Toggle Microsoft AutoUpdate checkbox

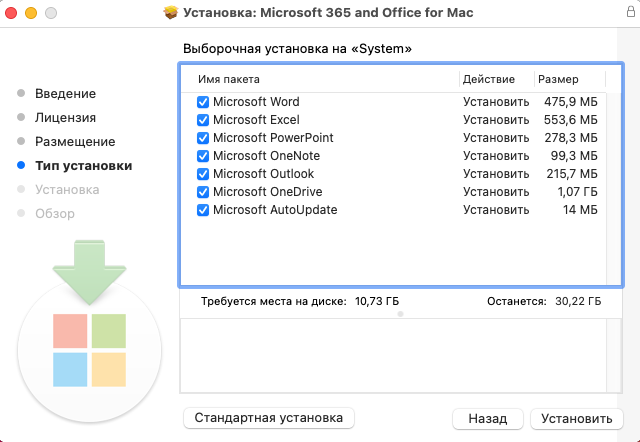[x=203, y=210]
